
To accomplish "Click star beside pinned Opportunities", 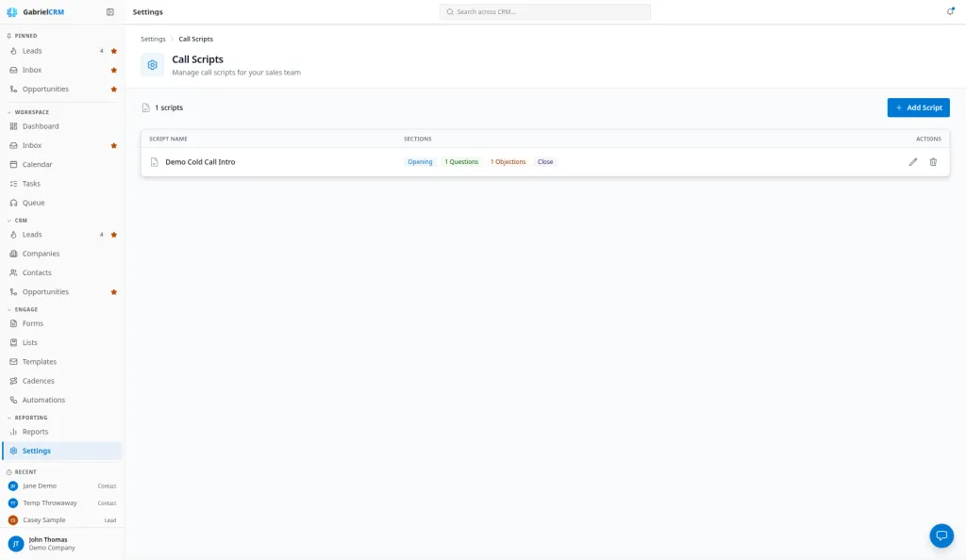I will pyautogui.click(x=114, y=90).
